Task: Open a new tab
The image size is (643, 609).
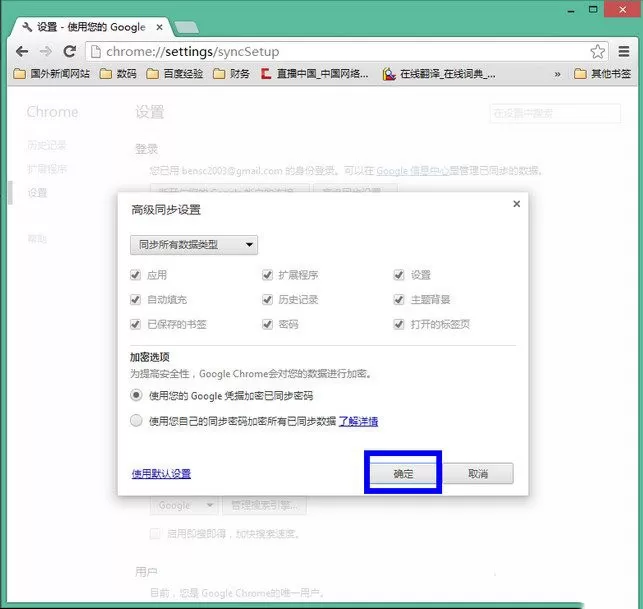Action: (187, 28)
